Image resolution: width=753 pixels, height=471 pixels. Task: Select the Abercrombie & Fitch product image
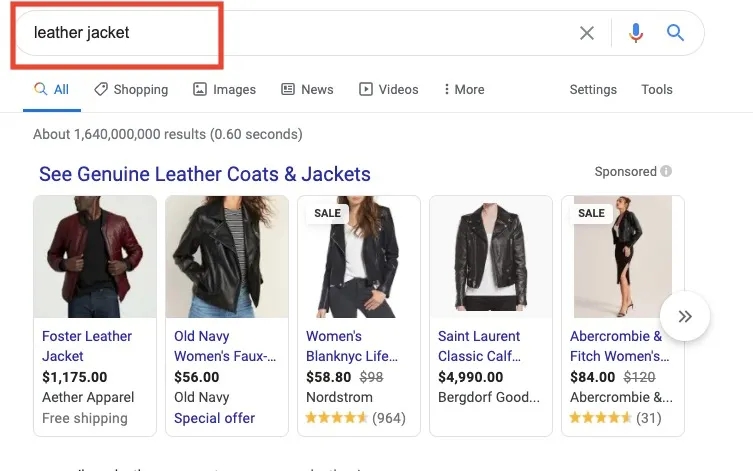point(623,256)
